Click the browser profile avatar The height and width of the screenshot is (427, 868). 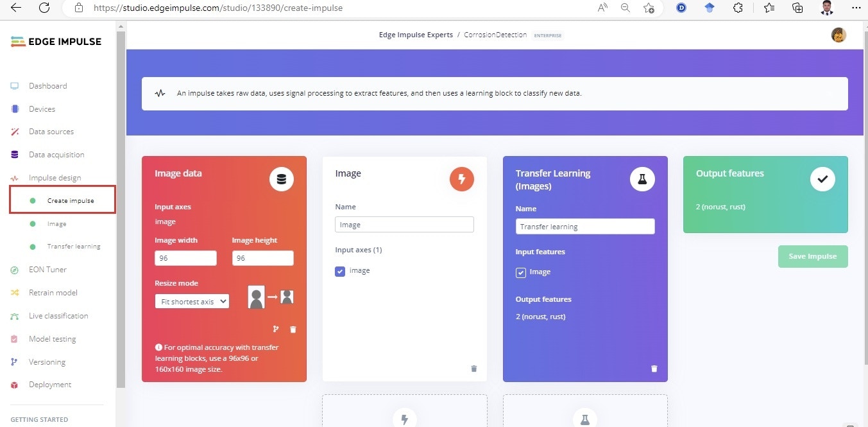coord(827,8)
